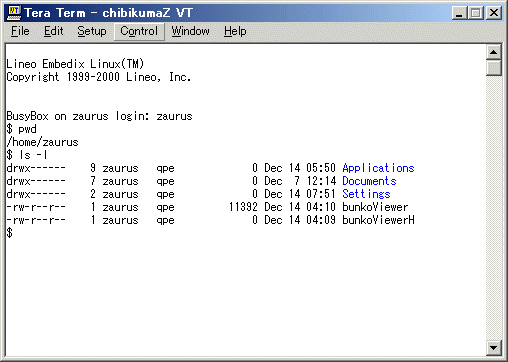Click the Tera Term VT title bar icon
Viewport: 508px width, 362px height.
[14, 13]
